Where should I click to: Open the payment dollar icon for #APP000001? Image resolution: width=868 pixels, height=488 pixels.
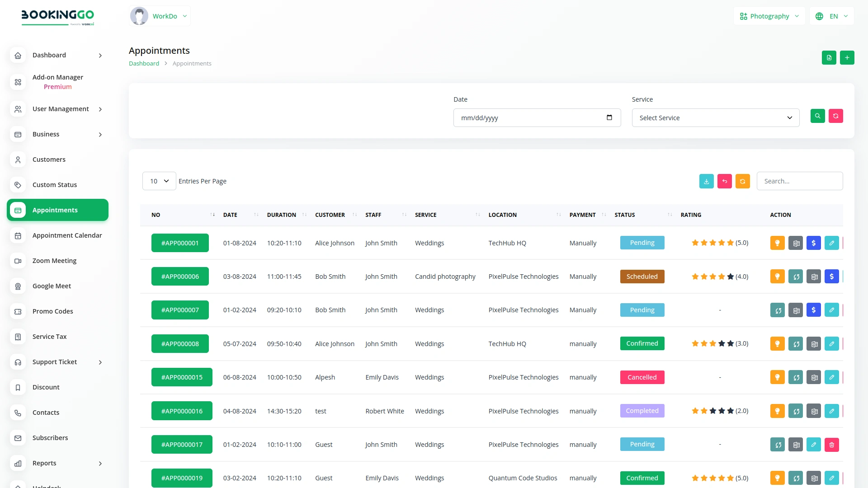click(813, 243)
